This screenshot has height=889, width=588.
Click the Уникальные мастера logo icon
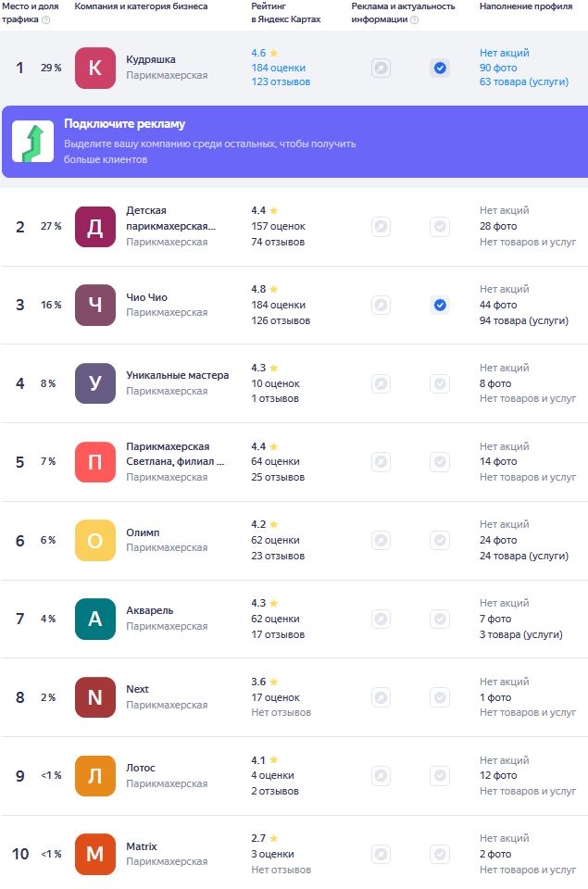95,383
